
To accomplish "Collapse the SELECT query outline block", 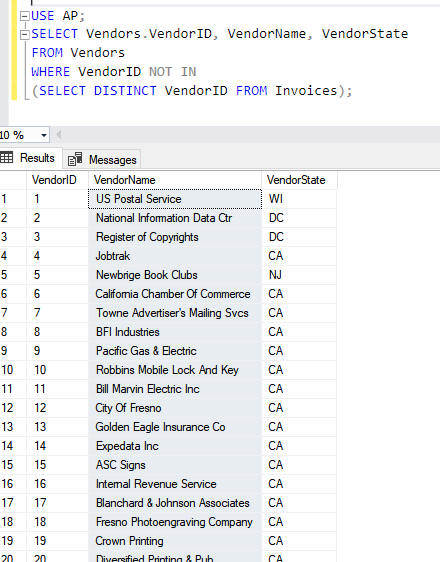I will (24, 34).
